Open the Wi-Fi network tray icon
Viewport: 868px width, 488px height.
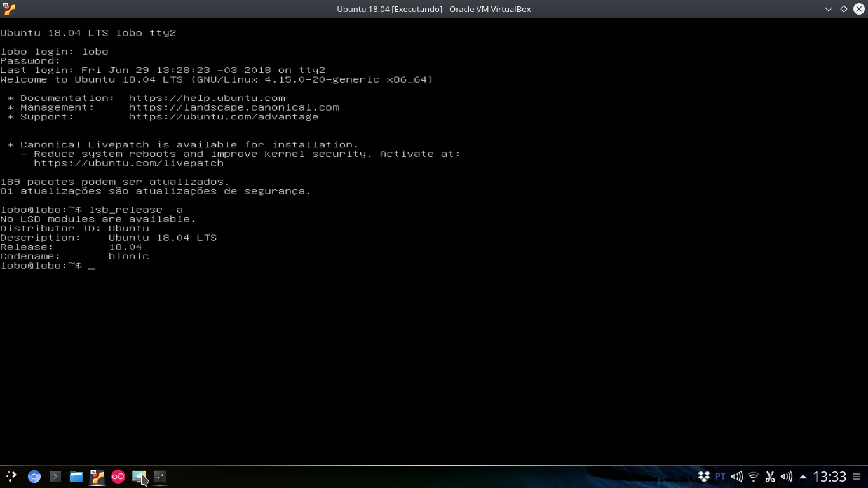click(x=754, y=477)
